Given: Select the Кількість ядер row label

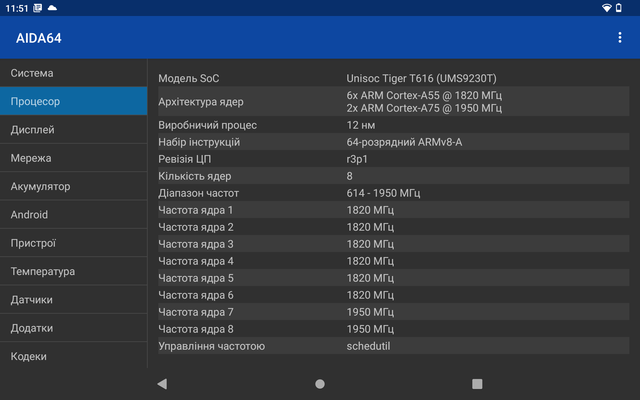Looking at the screenshot, I should [x=195, y=176].
